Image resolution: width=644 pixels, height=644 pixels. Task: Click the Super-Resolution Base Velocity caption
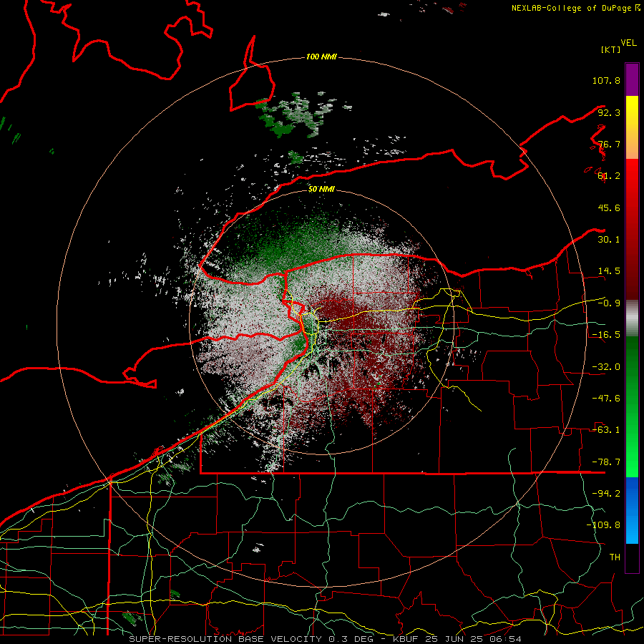coord(326,639)
